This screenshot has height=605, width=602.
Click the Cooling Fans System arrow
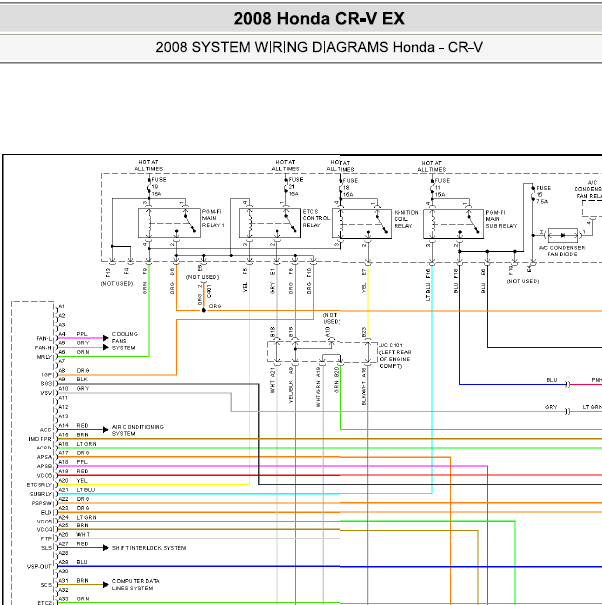100,342
